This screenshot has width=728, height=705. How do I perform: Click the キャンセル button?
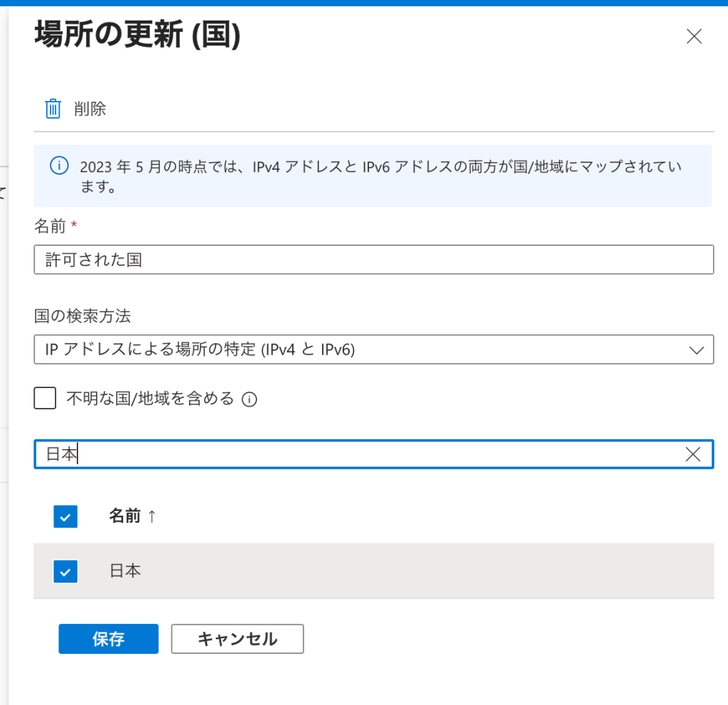[x=237, y=639]
